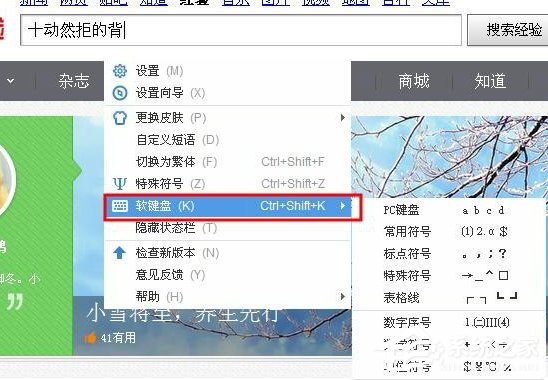Select 更换皮肤 (P) menu item
548x380 pixels.
tap(227, 118)
